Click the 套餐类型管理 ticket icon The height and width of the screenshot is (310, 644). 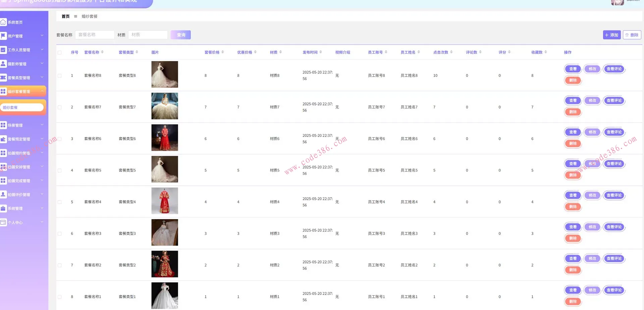tap(3, 77)
